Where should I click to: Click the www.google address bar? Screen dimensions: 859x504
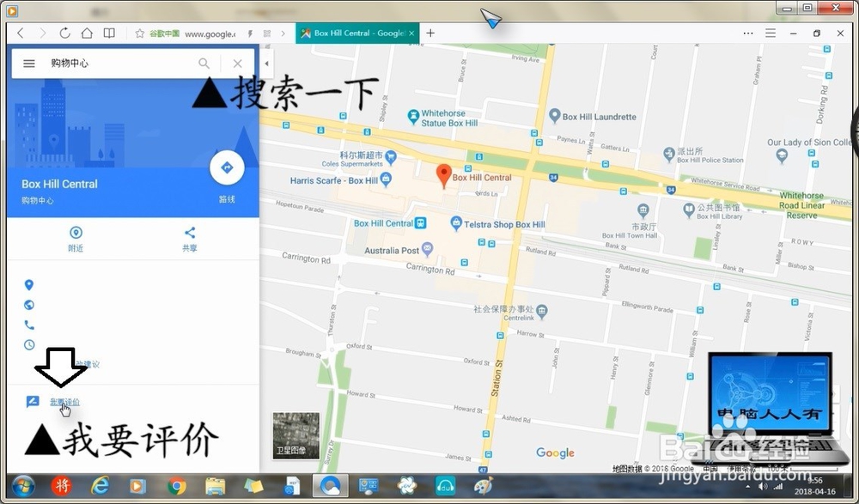click(x=210, y=34)
